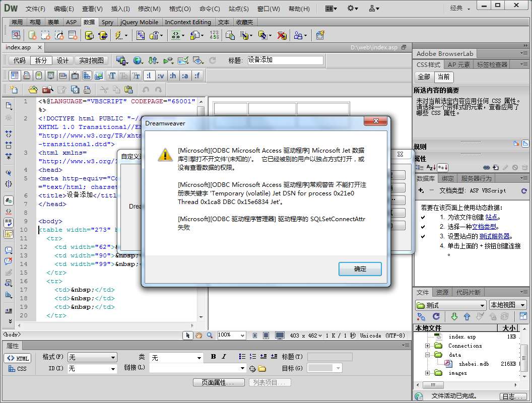Click the preview in browser globe icon

coord(138,60)
